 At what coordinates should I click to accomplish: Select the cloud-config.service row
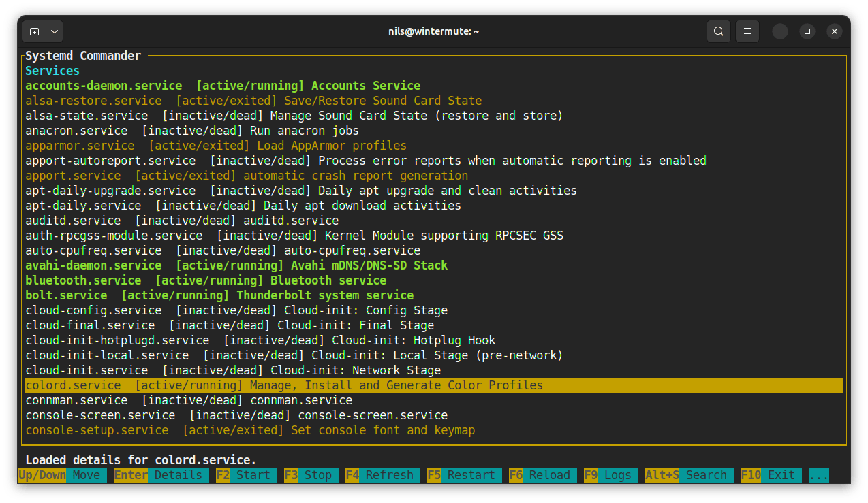click(434, 310)
